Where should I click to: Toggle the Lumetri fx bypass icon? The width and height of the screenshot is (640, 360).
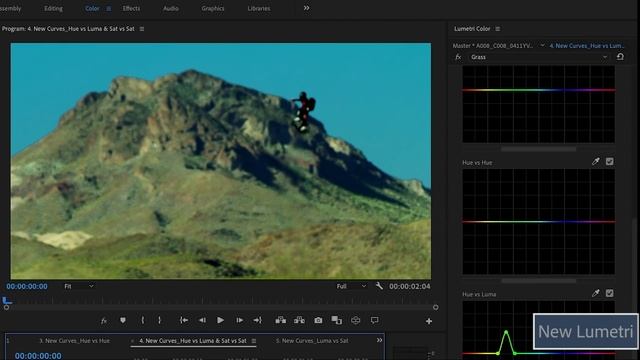point(458,57)
